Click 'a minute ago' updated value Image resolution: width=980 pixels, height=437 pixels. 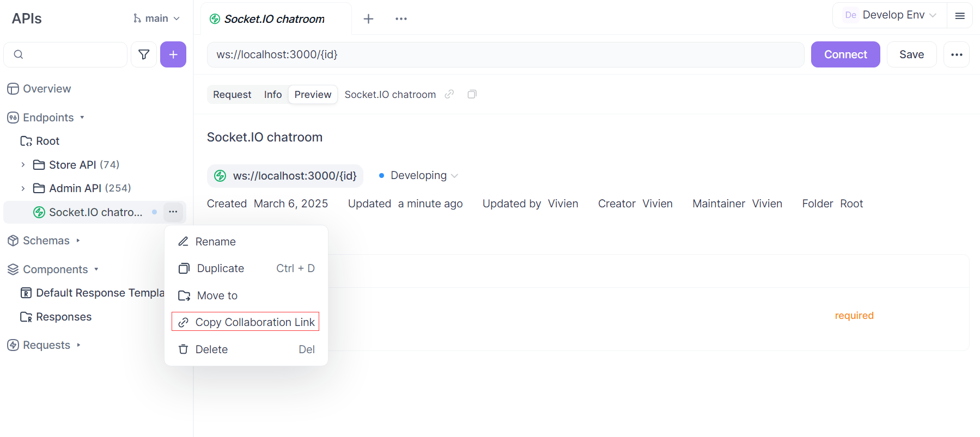point(430,204)
